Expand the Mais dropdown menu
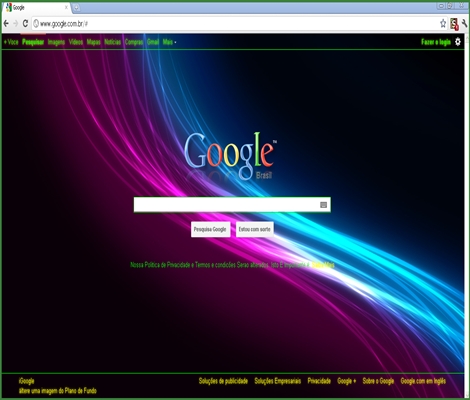This screenshot has height=400, width=470. [169, 42]
